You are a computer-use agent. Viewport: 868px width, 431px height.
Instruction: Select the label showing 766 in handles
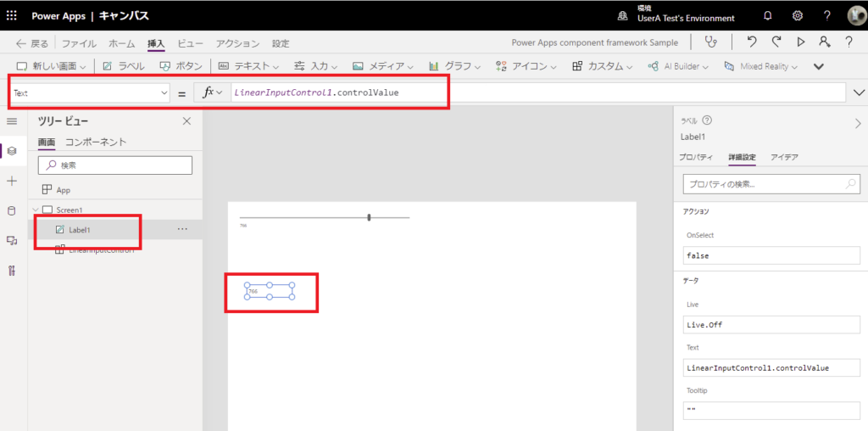coord(270,291)
